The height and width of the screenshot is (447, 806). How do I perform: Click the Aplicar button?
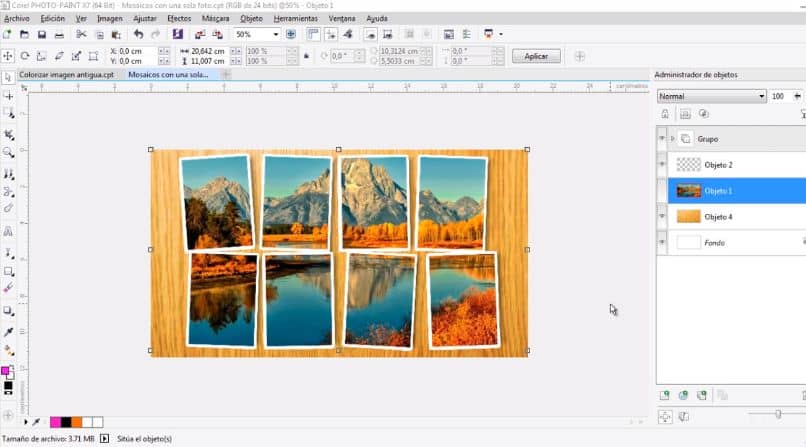[536, 56]
